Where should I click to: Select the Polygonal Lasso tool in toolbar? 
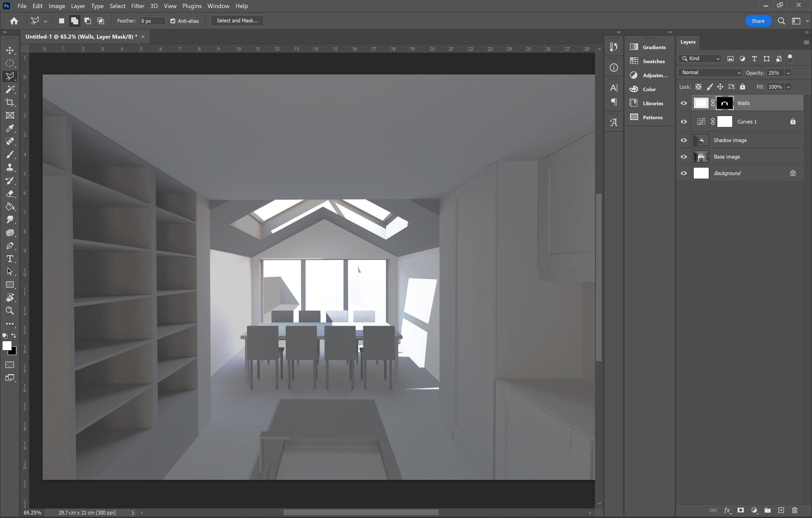(10, 77)
